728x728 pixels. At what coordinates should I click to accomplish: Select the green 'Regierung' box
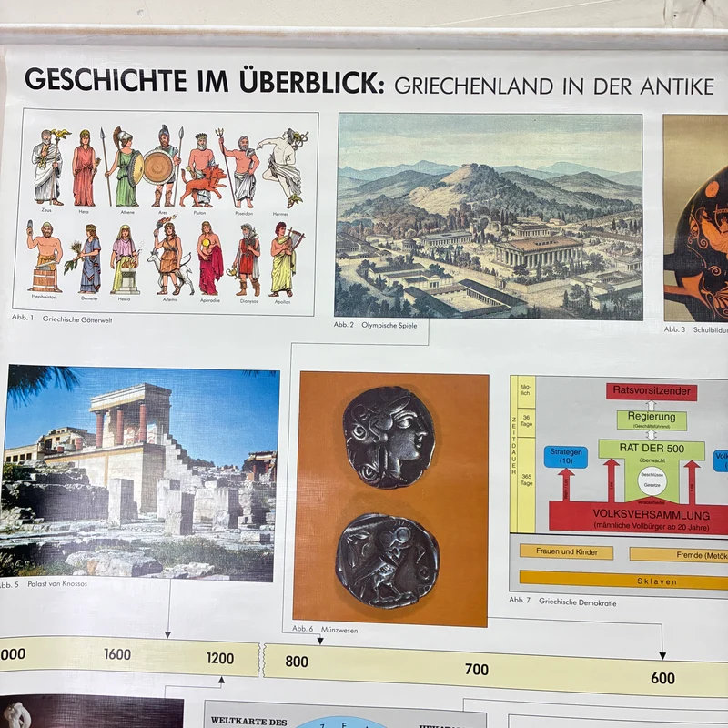click(652, 420)
